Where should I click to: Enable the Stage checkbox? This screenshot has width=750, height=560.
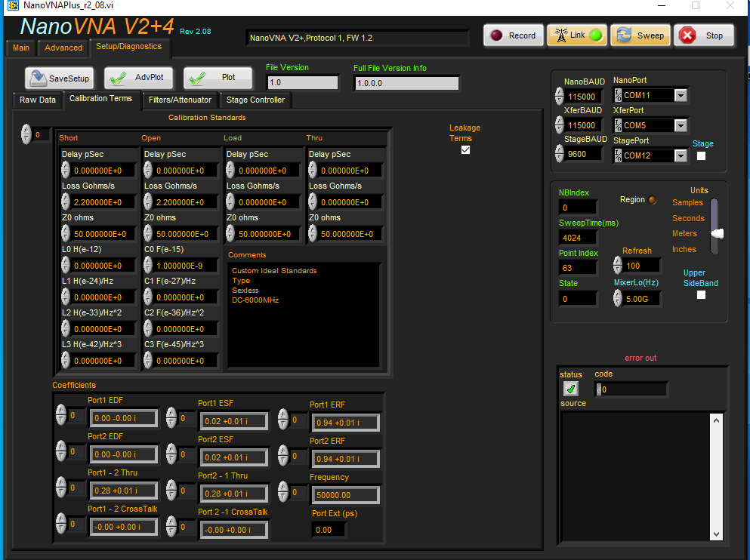click(701, 155)
